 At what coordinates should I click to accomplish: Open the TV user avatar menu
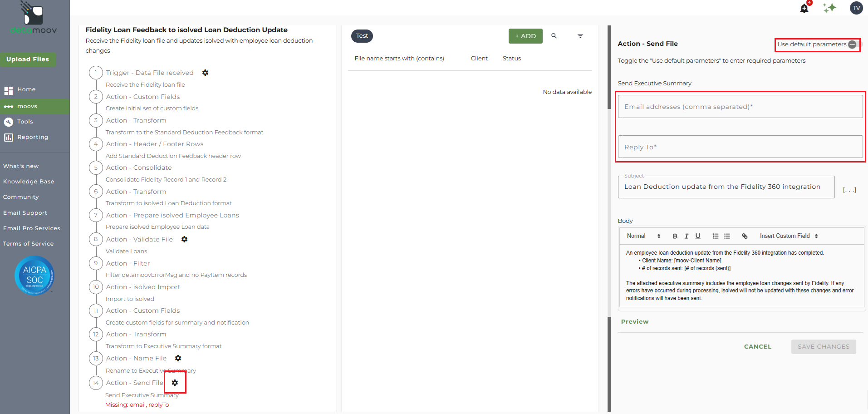tap(856, 8)
